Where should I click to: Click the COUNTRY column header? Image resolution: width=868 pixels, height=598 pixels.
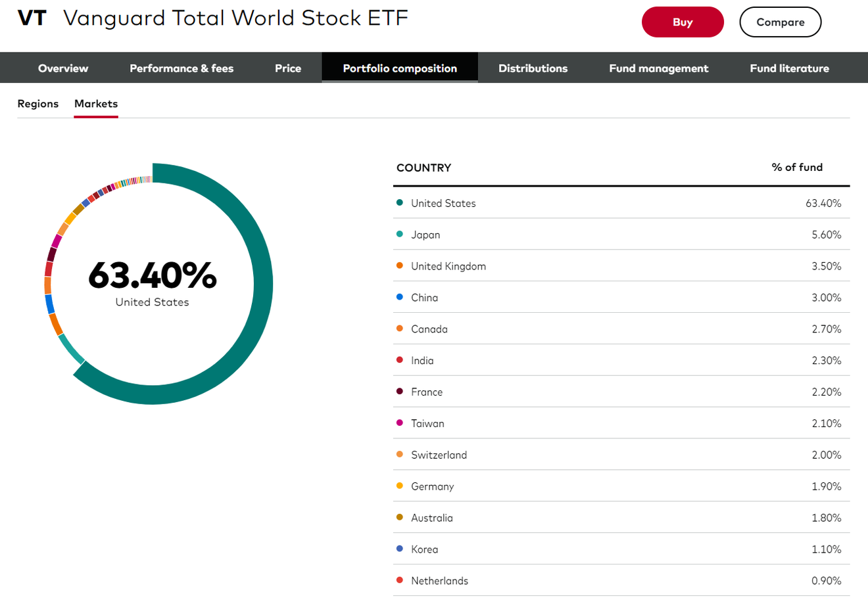[x=423, y=168]
